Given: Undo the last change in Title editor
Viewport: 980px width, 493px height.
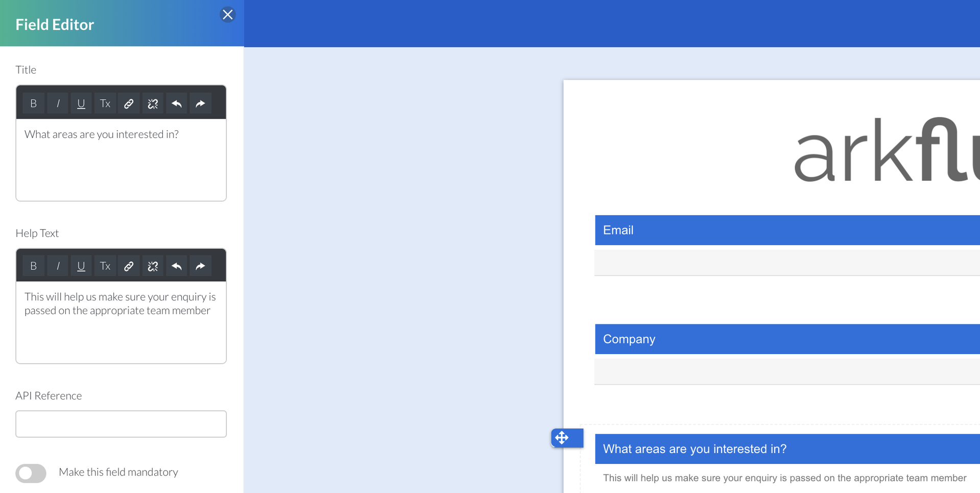Looking at the screenshot, I should [x=176, y=103].
